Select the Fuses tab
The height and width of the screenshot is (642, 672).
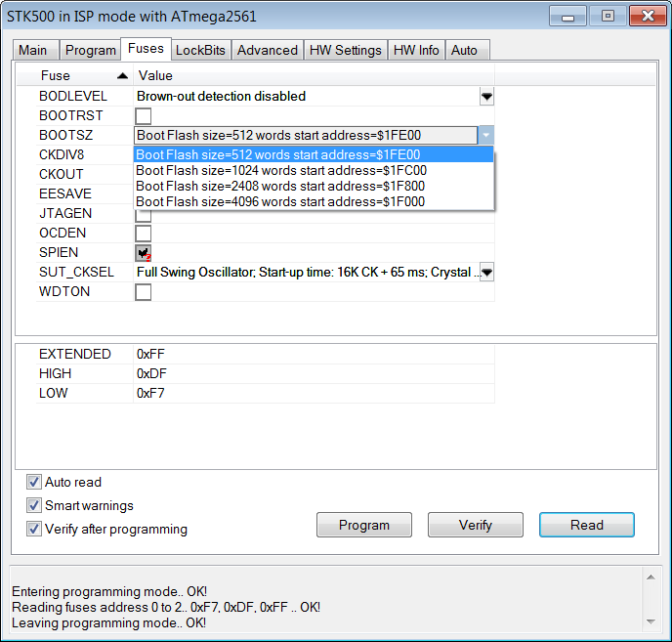pos(146,49)
